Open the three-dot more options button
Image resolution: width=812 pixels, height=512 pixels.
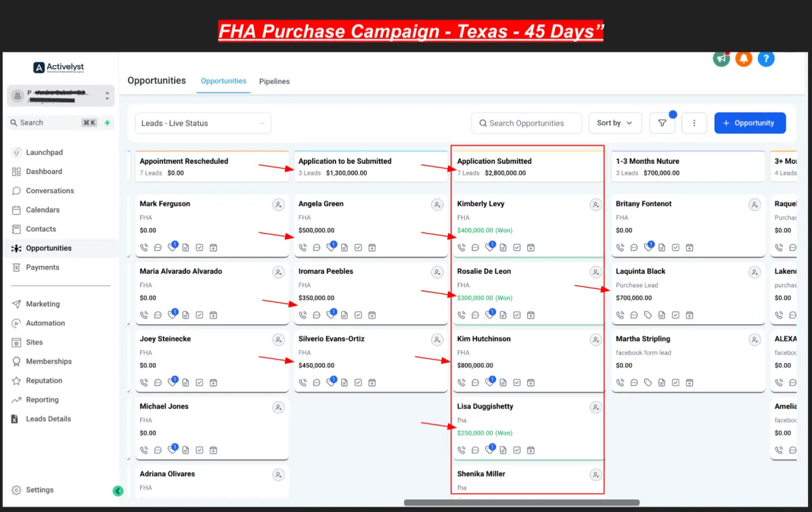694,123
